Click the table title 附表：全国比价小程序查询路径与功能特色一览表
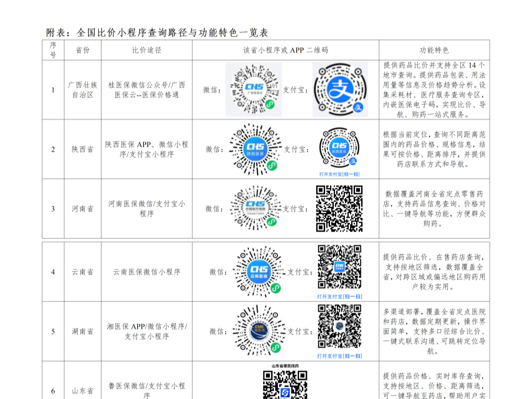This screenshot has width=532, height=399. coord(157,33)
